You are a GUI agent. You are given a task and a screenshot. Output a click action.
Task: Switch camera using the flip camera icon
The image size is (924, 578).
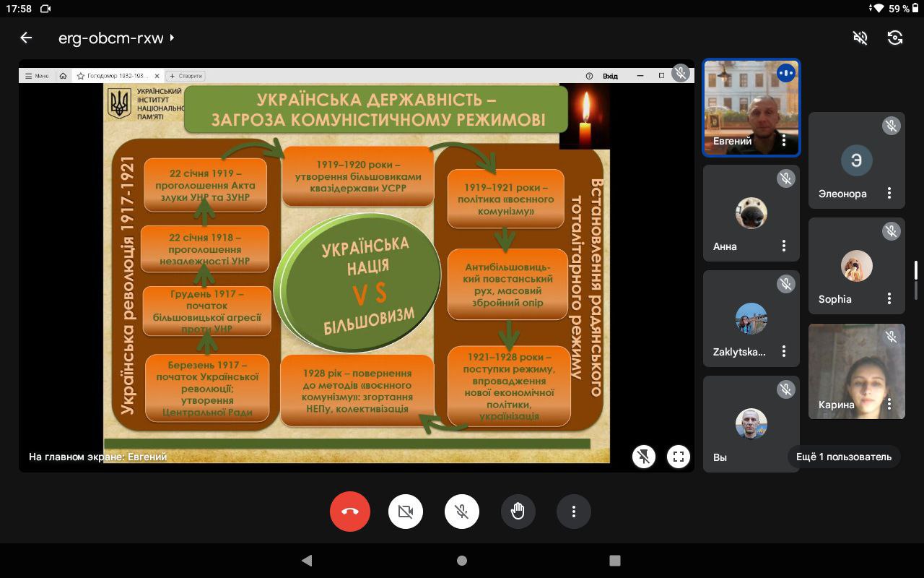coord(895,38)
